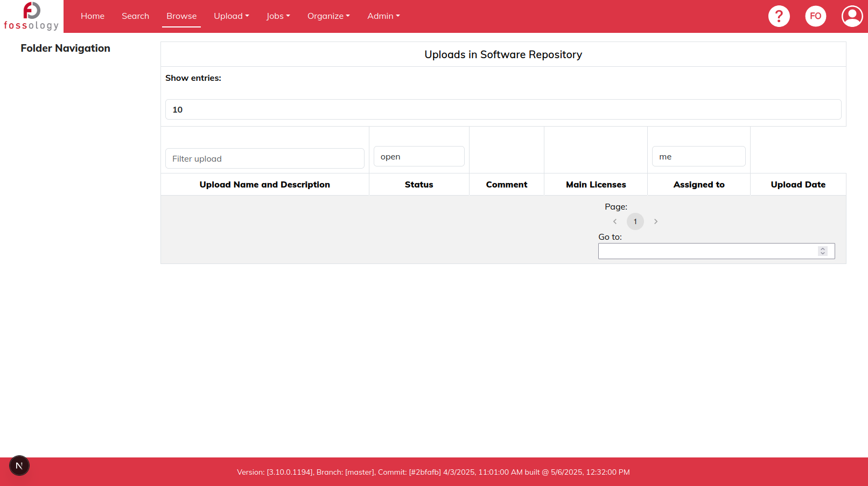Open the Show entries dropdown showing 10
The image size is (868, 486).
coord(503,109)
